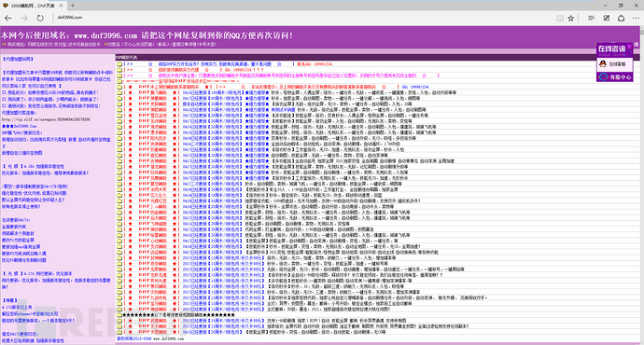Open the share icon in browser toolbar

pos(621,18)
